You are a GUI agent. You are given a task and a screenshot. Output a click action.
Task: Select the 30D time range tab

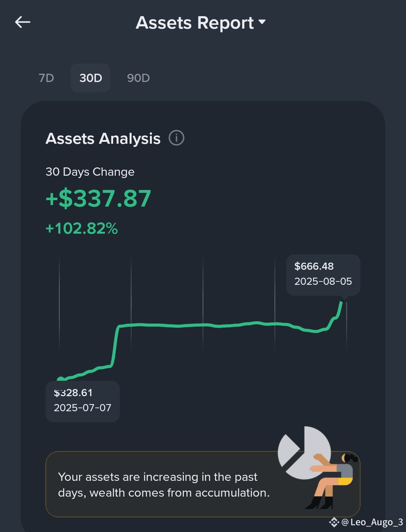[x=91, y=78]
